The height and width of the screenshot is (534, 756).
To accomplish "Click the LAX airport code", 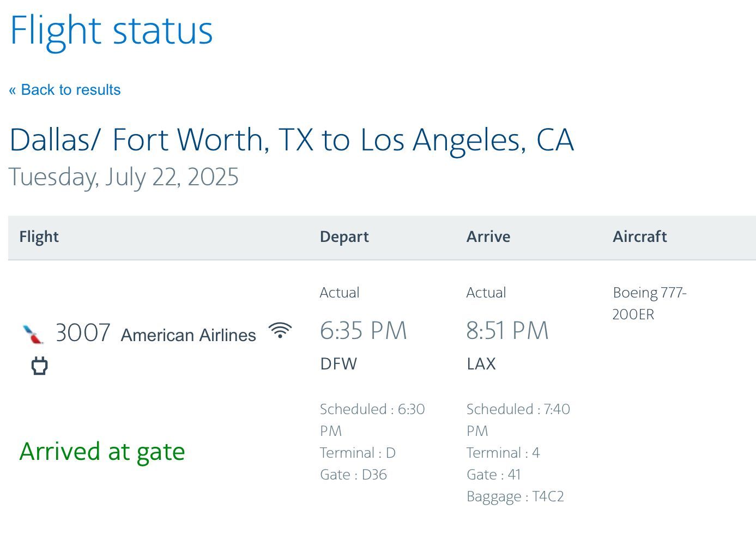I will (481, 364).
